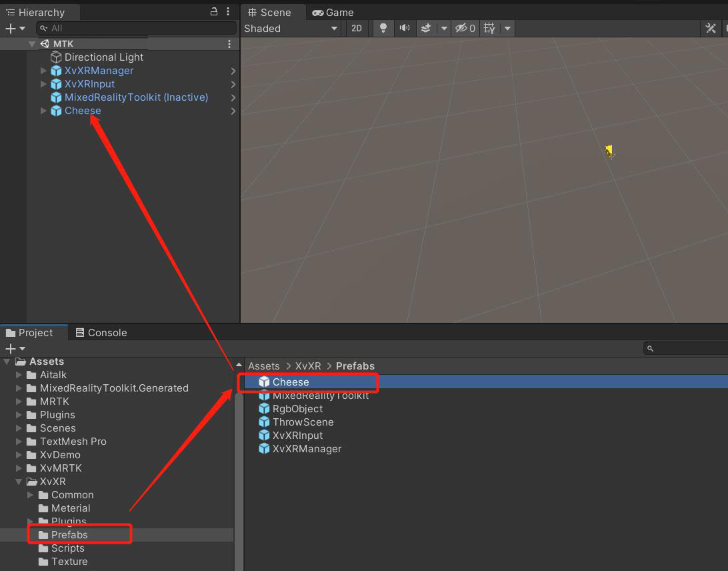The image size is (728, 571).
Task: Toggle scene grid visibility
Action: click(489, 28)
